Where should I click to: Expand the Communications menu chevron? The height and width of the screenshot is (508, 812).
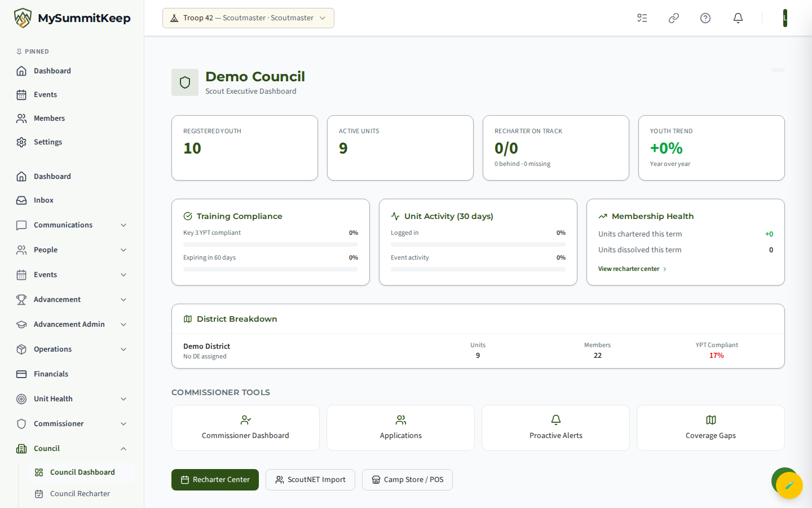click(123, 225)
